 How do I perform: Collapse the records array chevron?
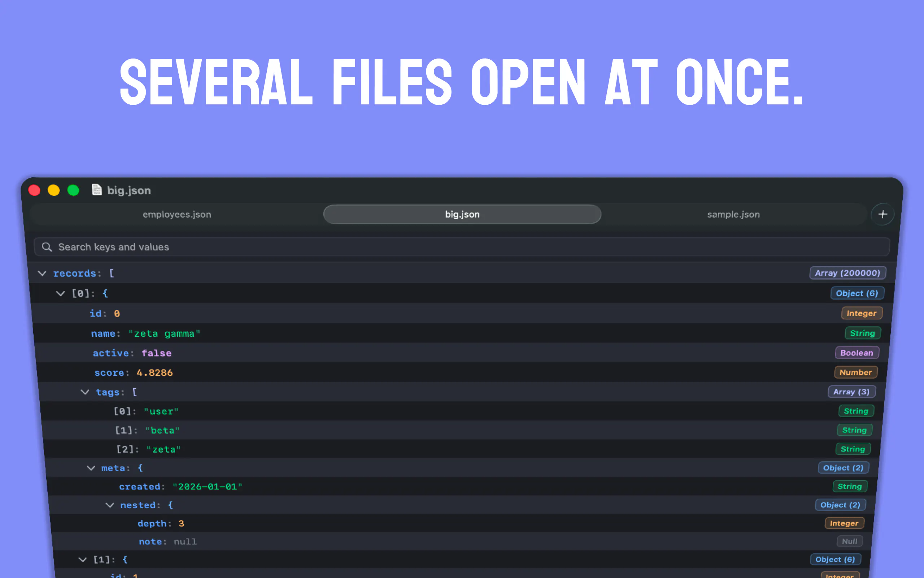click(42, 273)
